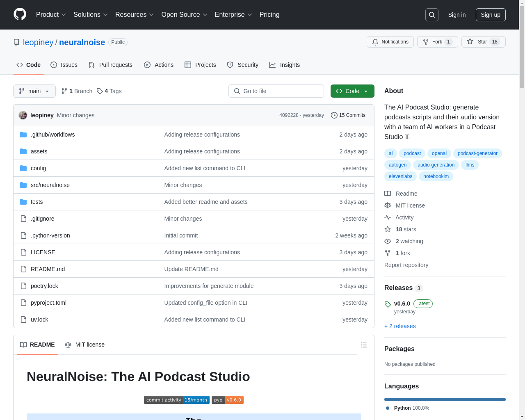This screenshot has height=420, width=525.
Task: Click the elevenlabs topic tag
Action: coord(401,176)
